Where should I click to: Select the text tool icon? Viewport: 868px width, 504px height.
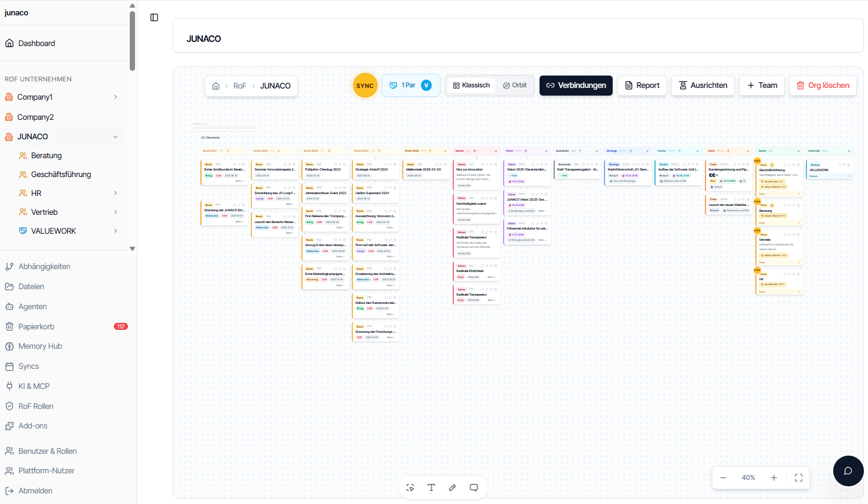432,487
